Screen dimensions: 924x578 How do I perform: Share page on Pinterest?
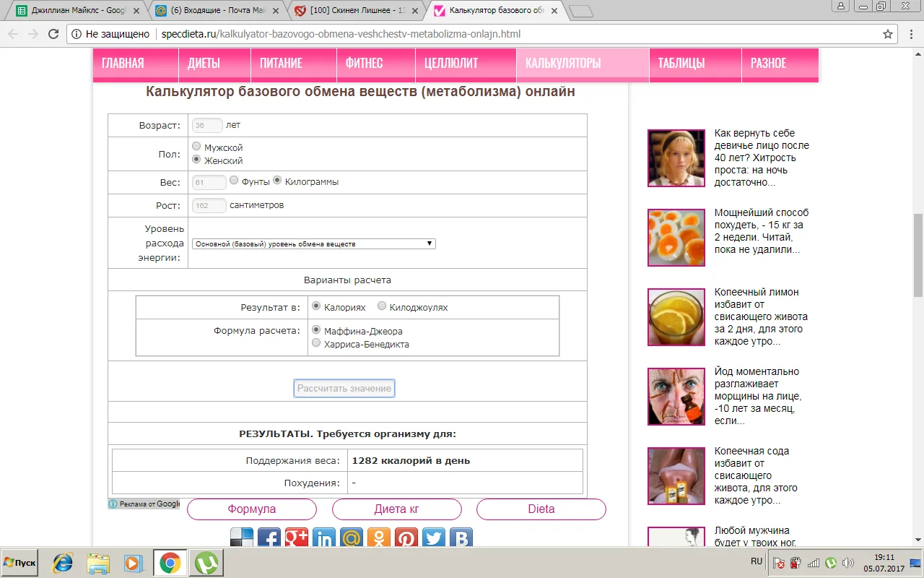tap(406, 538)
